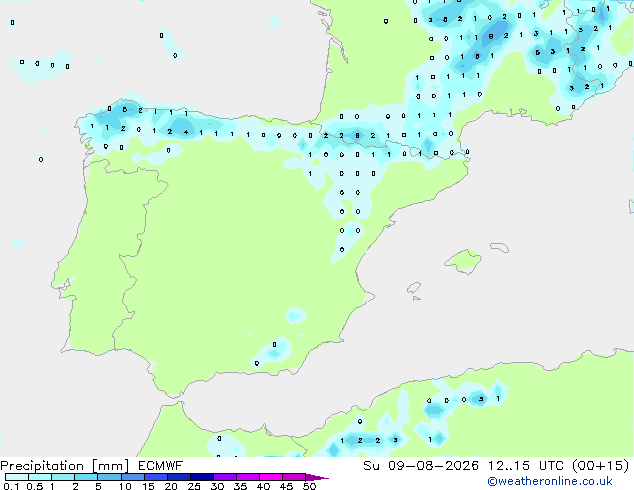
Task: Click the "45" legend scale label
Action: [286, 486]
